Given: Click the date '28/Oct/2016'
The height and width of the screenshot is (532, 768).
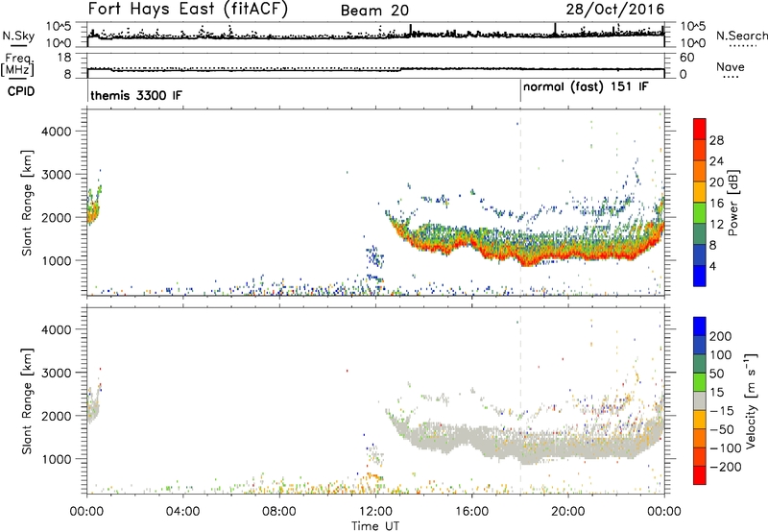Looking at the screenshot, I should tap(615, 10).
